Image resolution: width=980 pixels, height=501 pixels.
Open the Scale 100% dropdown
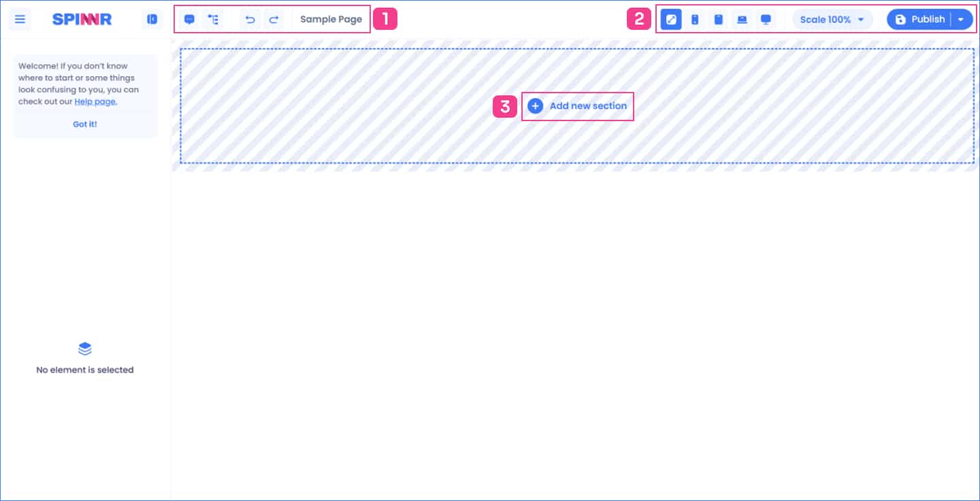(x=832, y=19)
